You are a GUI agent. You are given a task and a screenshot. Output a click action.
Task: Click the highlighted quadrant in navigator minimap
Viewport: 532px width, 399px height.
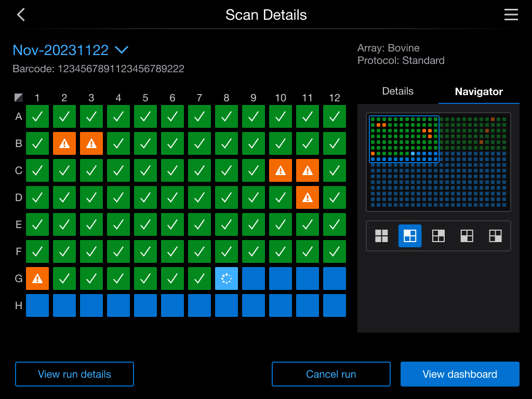coord(404,139)
